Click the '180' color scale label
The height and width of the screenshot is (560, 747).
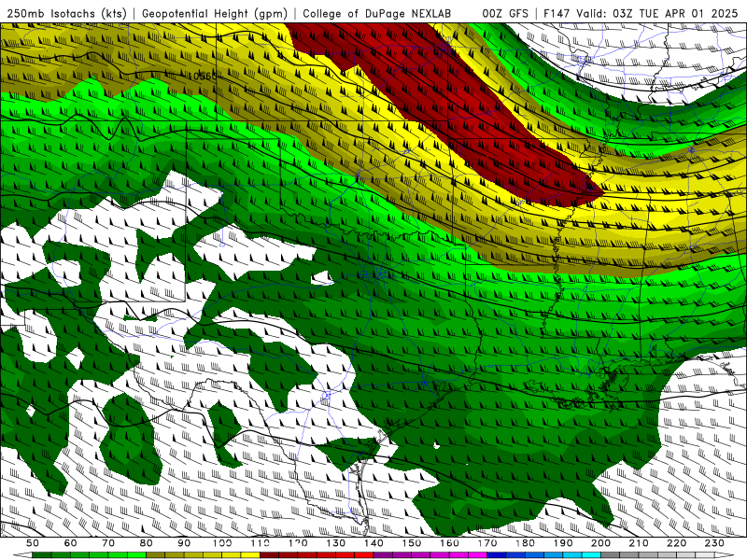click(x=525, y=543)
